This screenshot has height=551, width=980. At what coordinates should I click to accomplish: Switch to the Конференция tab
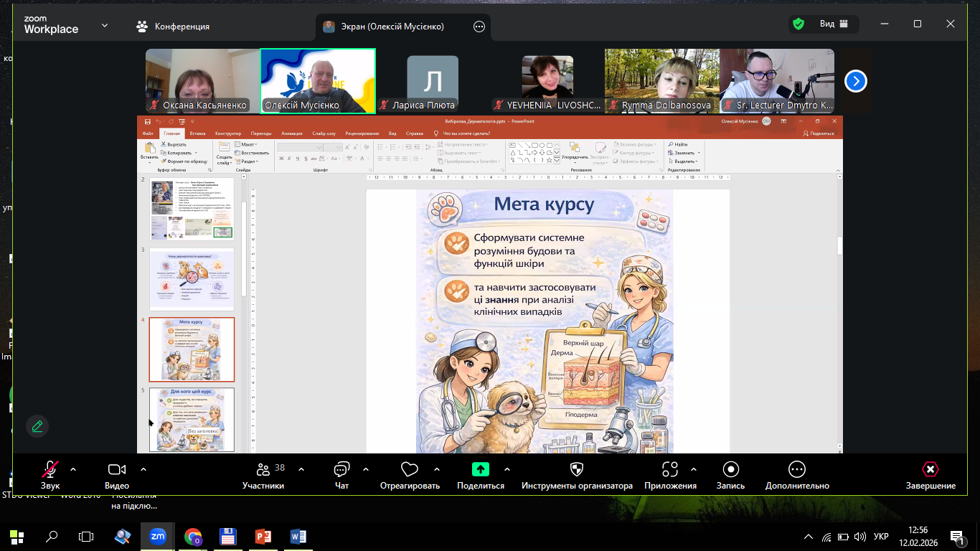[x=174, y=27]
